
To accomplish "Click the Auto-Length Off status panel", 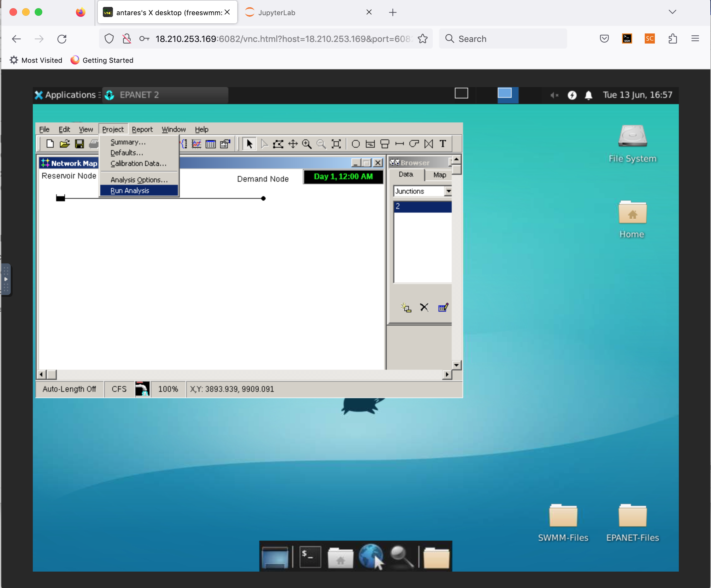I will [69, 389].
